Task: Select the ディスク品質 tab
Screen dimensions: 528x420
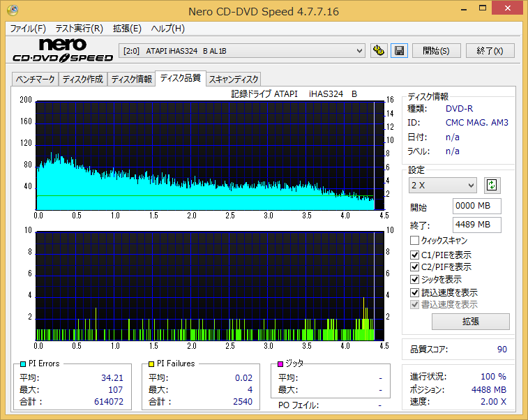Action: pos(181,78)
